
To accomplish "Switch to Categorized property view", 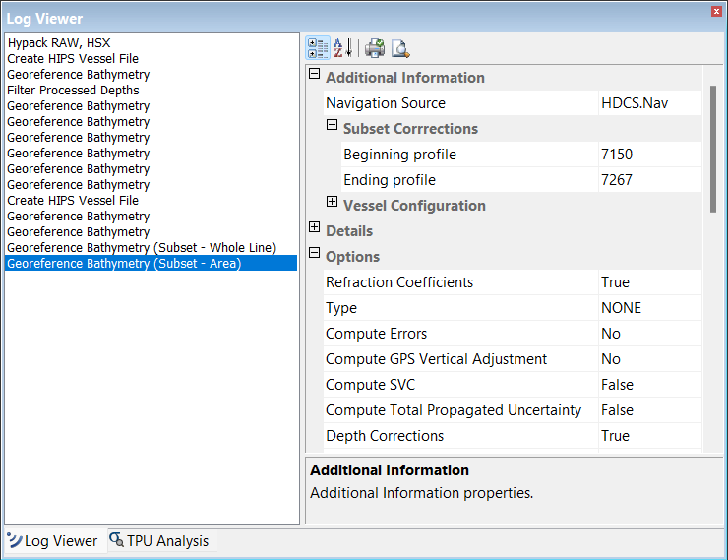I will click(318, 48).
